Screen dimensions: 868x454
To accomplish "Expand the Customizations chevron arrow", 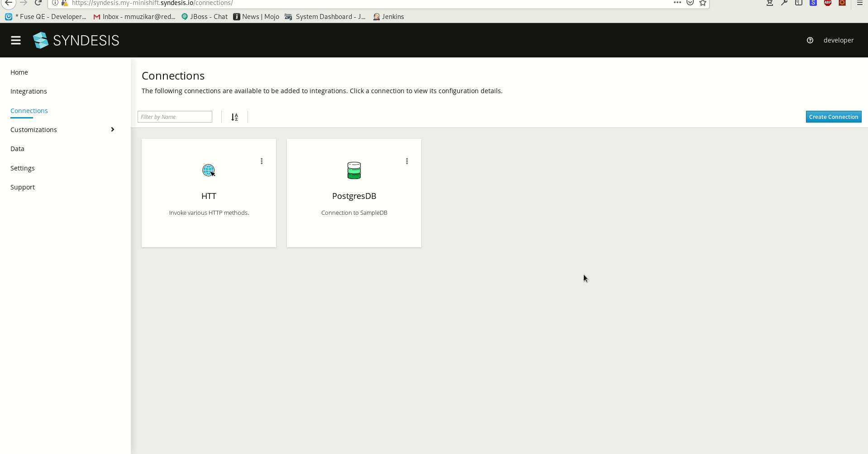I will click(113, 130).
